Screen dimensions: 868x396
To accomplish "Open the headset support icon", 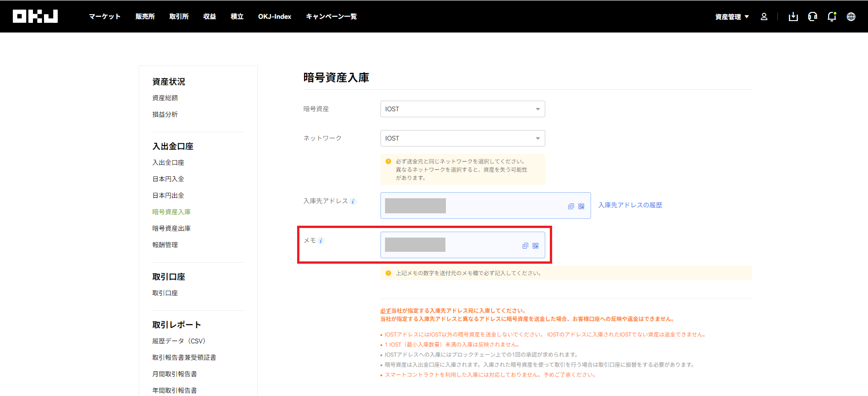I will 813,16.
